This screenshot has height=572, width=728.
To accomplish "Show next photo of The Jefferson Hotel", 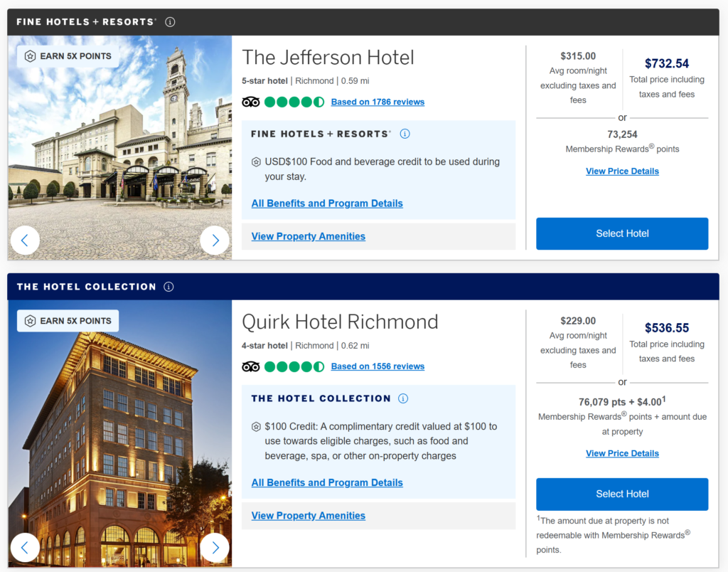I will coord(215,240).
